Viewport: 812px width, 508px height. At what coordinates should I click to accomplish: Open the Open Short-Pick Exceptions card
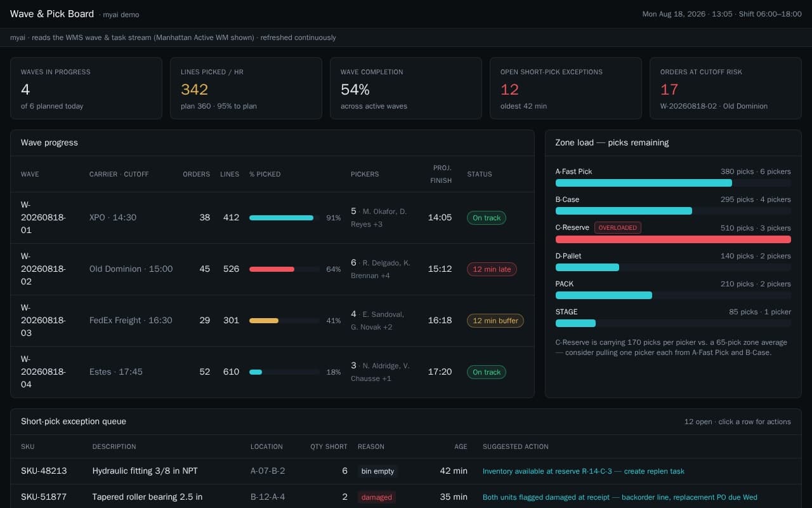tap(566, 88)
